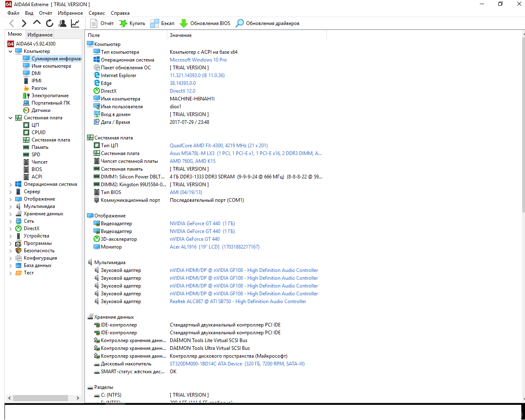
Task: Open the DirectX Xbox icon in the tree
Action: (18, 228)
